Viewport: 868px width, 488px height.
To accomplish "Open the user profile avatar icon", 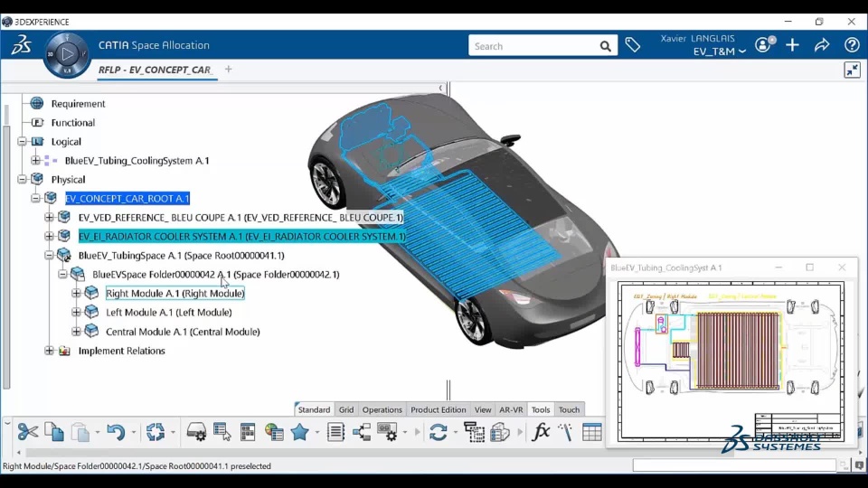I will coord(765,44).
